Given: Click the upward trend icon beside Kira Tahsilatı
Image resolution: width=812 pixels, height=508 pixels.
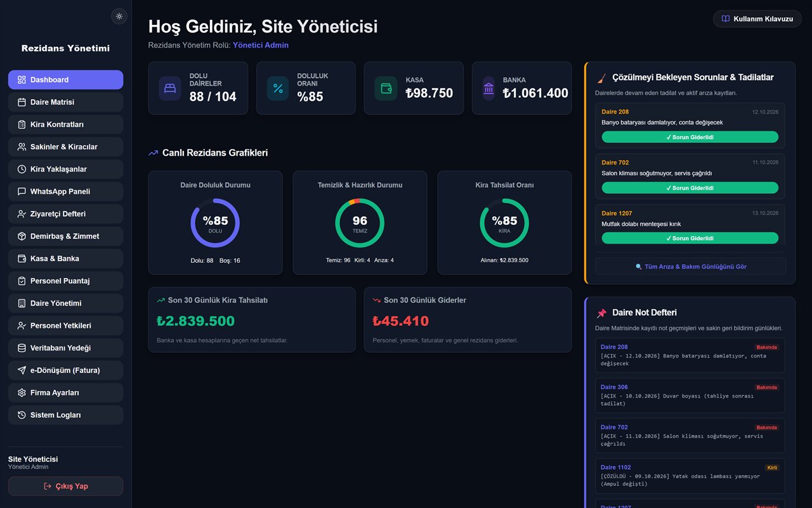Looking at the screenshot, I should point(161,300).
